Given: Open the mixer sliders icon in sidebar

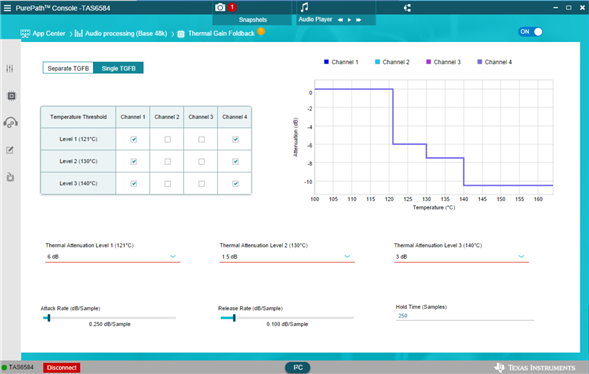Looking at the screenshot, I should click(10, 68).
